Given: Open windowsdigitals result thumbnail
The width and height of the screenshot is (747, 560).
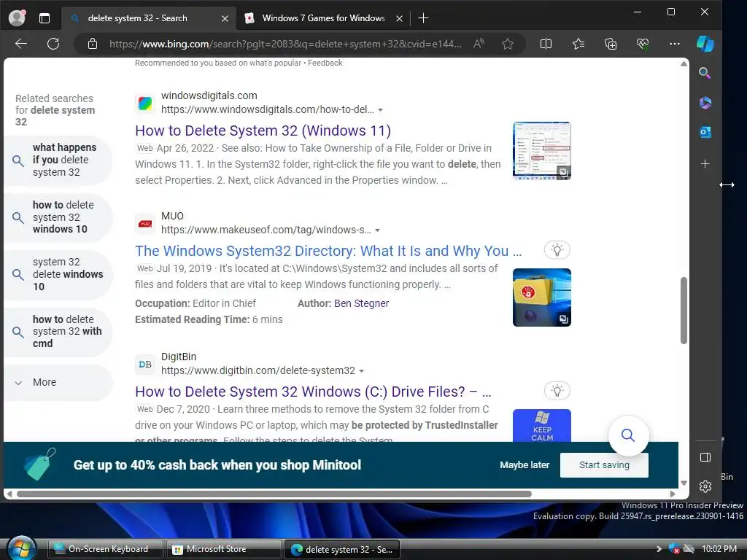Looking at the screenshot, I should click(542, 151).
